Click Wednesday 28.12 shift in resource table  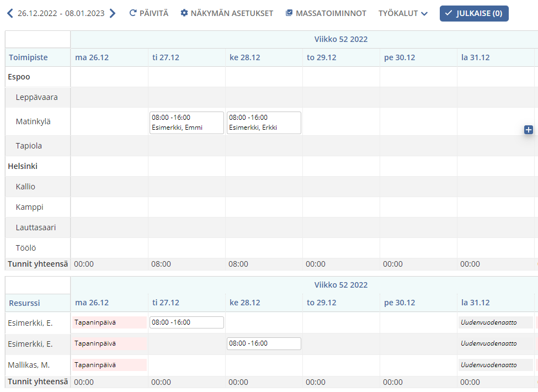[x=264, y=343]
